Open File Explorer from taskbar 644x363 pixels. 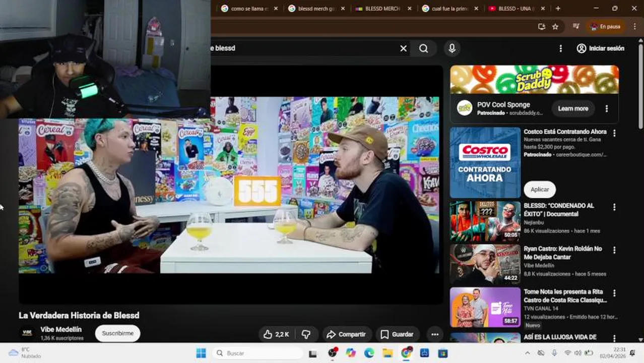(x=388, y=353)
